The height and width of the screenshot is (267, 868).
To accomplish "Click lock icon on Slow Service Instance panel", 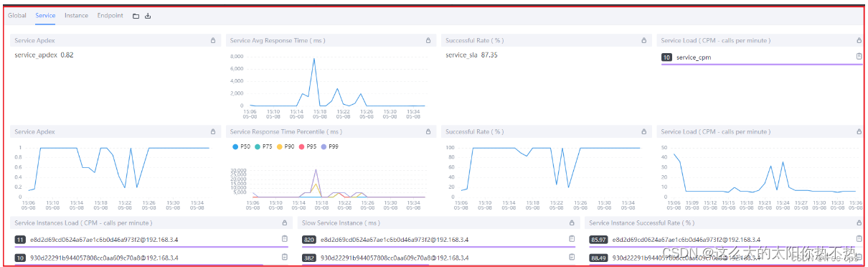I will point(572,223).
